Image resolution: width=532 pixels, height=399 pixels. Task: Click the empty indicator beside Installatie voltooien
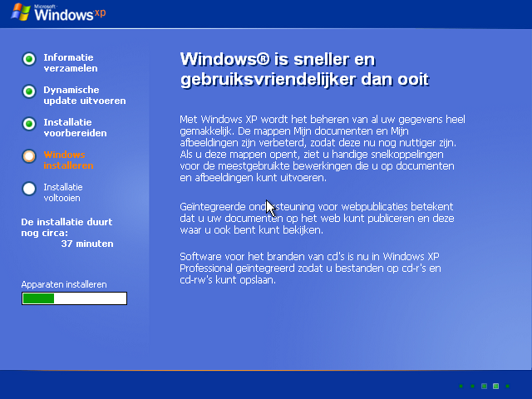29,188
